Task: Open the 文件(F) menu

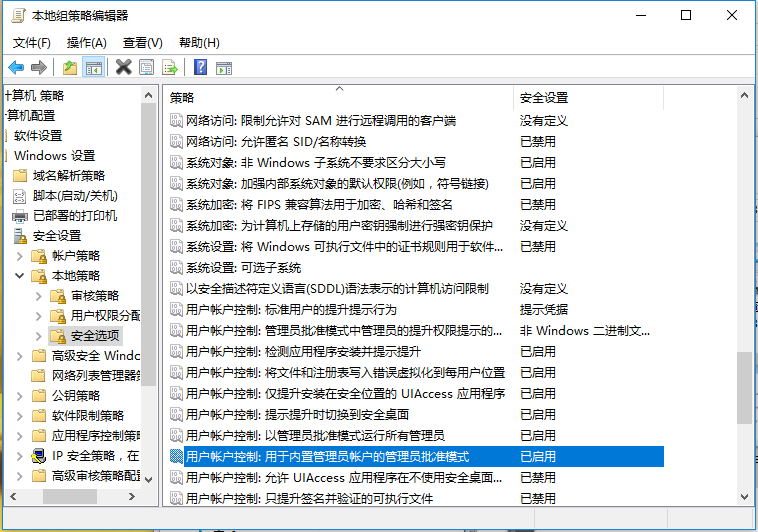Action: tap(32, 42)
